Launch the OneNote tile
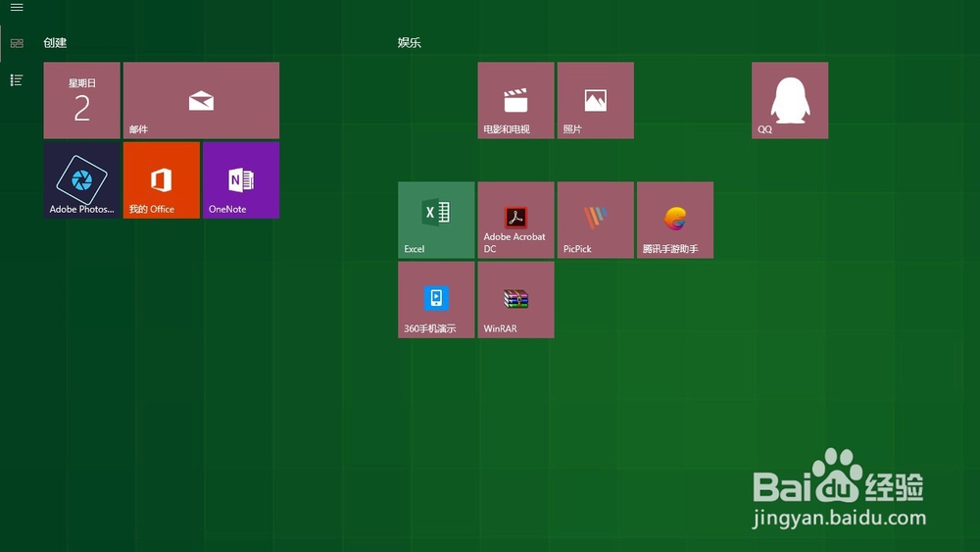Image resolution: width=980 pixels, height=552 pixels. pos(241,180)
